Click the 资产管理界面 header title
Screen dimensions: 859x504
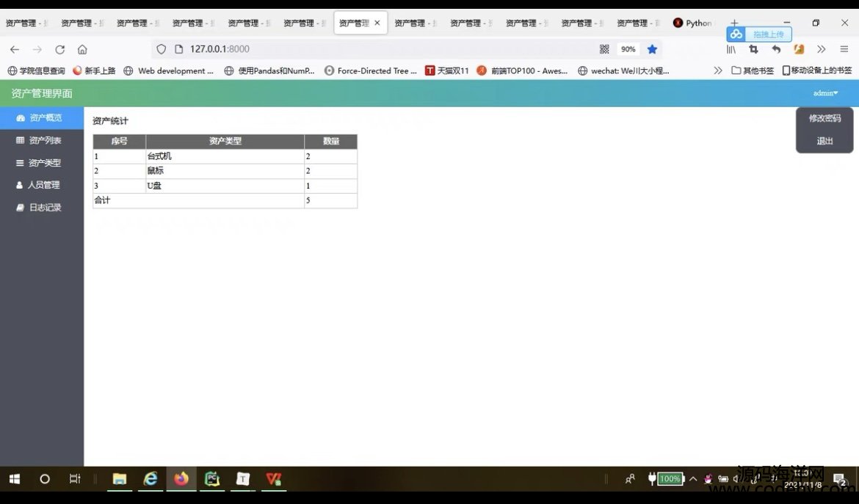tap(42, 94)
